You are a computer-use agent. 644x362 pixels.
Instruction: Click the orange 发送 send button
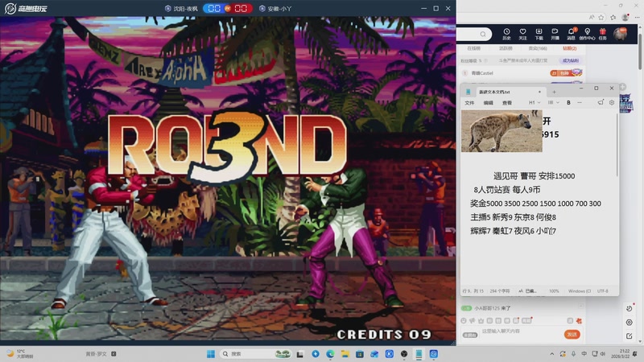(572, 335)
